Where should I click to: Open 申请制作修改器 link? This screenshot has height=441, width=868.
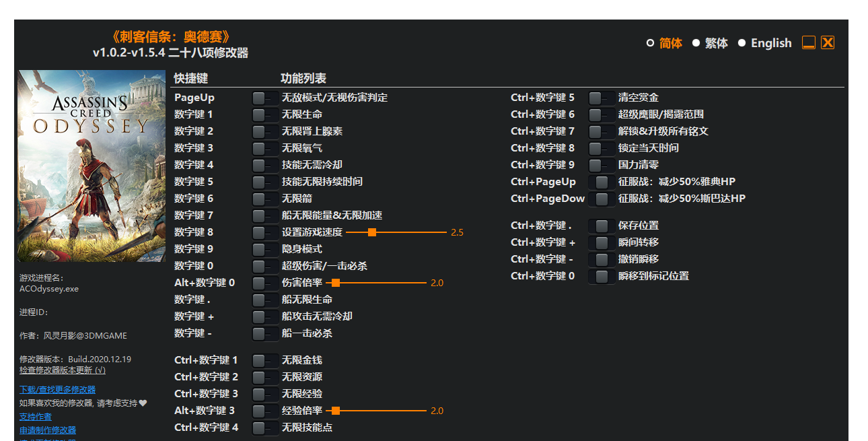click(48, 430)
